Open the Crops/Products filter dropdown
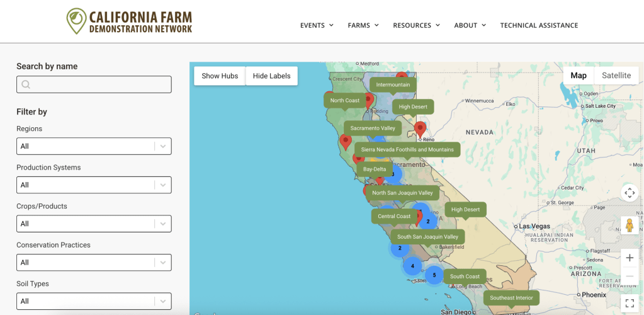The height and width of the screenshot is (315, 644). (x=94, y=224)
